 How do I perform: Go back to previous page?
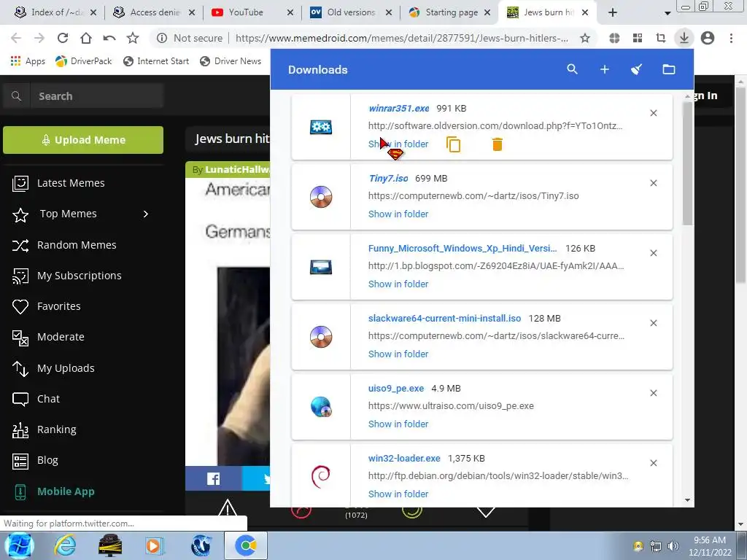16,38
